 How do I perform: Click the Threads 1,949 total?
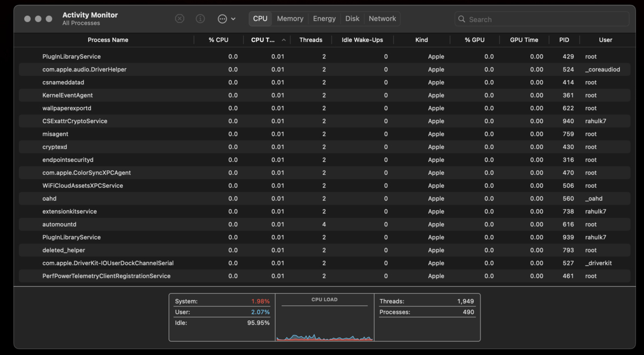click(465, 302)
